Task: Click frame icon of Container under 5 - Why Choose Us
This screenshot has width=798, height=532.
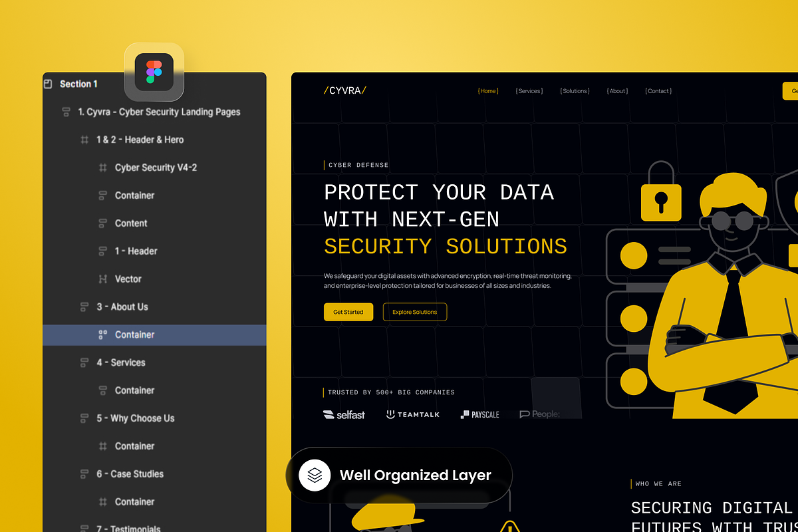Action: 103,446
